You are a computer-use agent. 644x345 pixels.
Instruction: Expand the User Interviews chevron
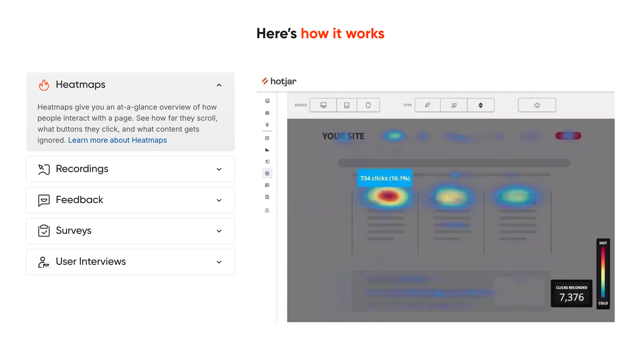click(219, 262)
